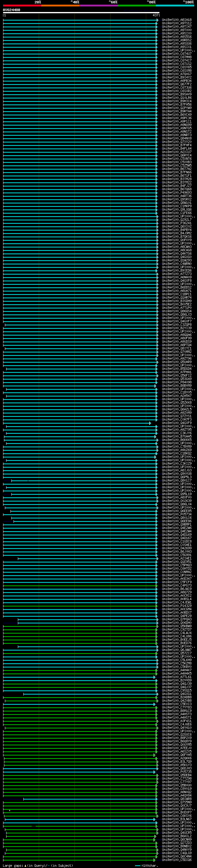Select hit label UniRef100_C7YT83
Viewport: 197px width, 868px height.
[177, 707]
